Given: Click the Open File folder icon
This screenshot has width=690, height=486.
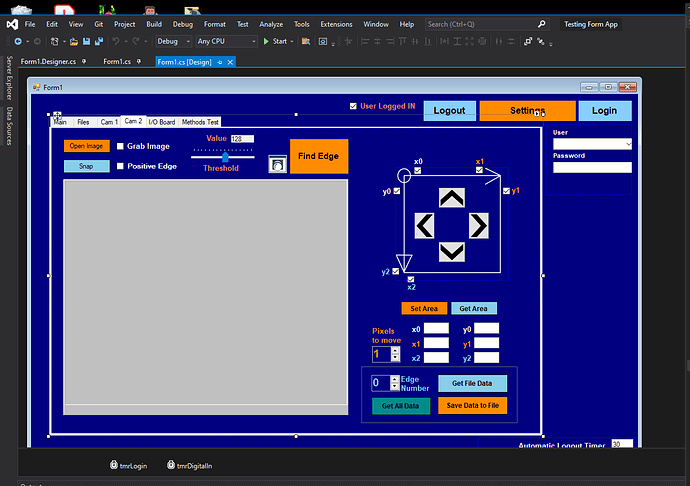Looking at the screenshot, I should pyautogui.click(x=73, y=41).
